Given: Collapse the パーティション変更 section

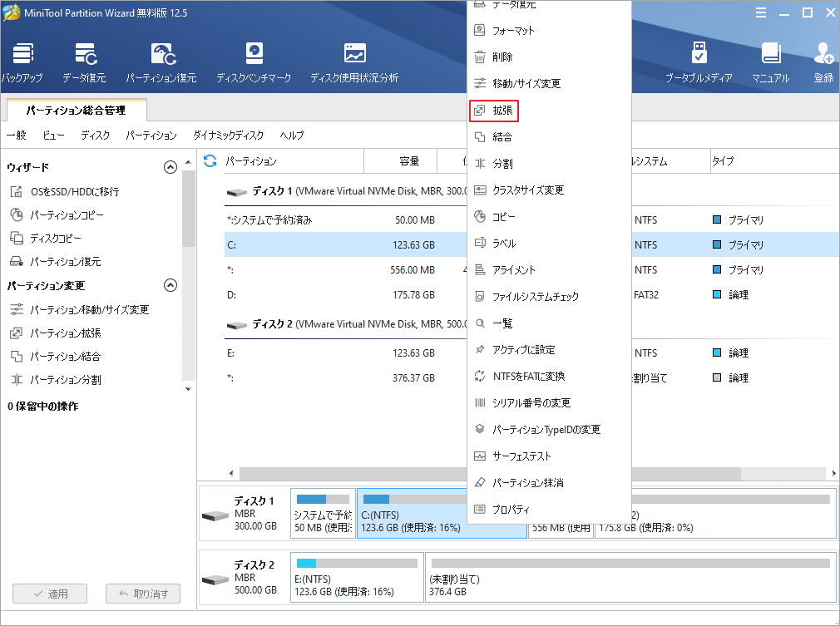Looking at the screenshot, I should coord(170,285).
